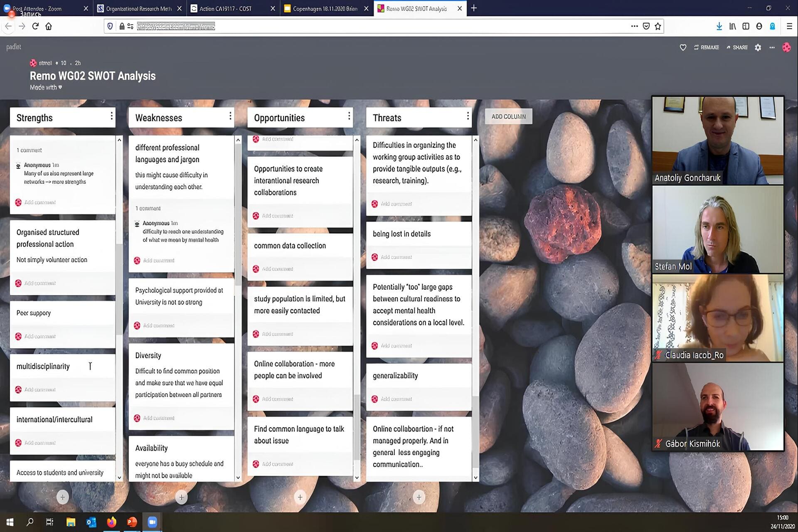
Task: Click Firefox downloads arrow icon
Action: [x=719, y=26]
